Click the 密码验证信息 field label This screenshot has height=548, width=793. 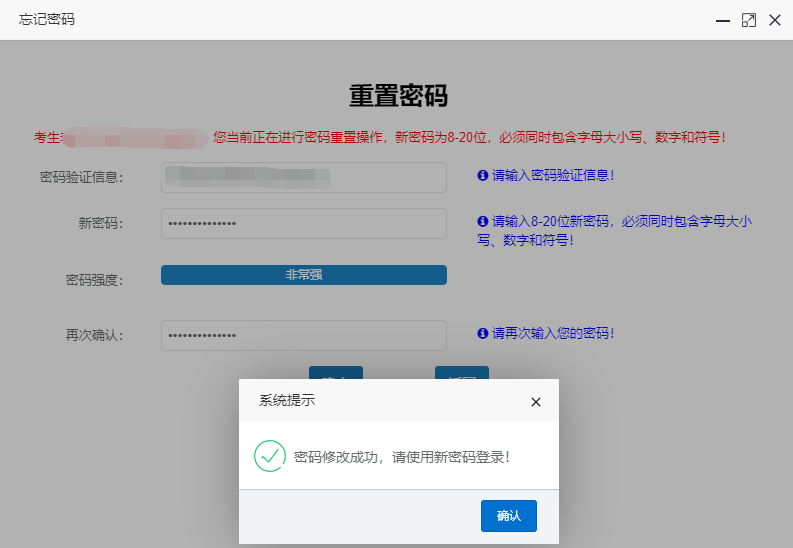[x=81, y=177]
